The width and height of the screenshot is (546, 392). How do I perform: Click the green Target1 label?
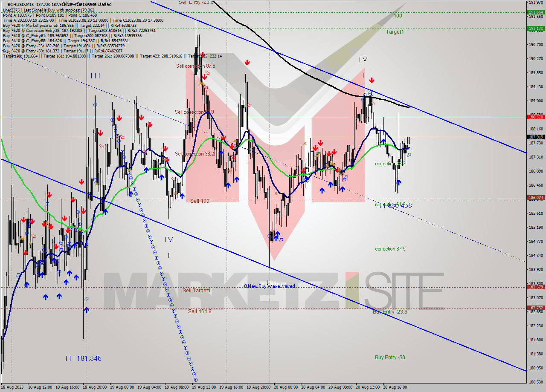tap(395, 32)
